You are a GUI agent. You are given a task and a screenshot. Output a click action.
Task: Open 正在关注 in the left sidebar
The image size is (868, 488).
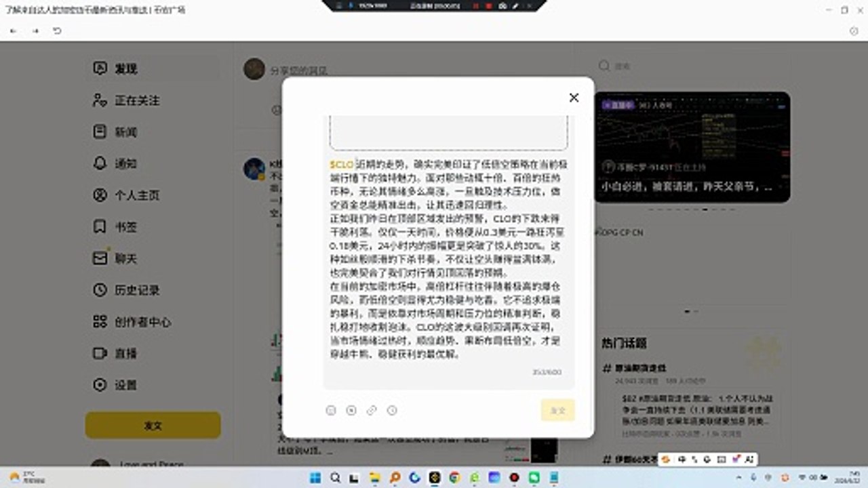[153, 100]
